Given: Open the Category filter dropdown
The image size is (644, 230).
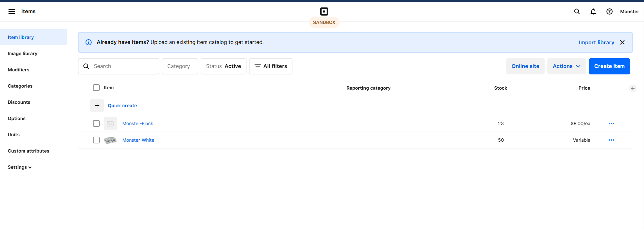Looking at the screenshot, I should (180, 66).
